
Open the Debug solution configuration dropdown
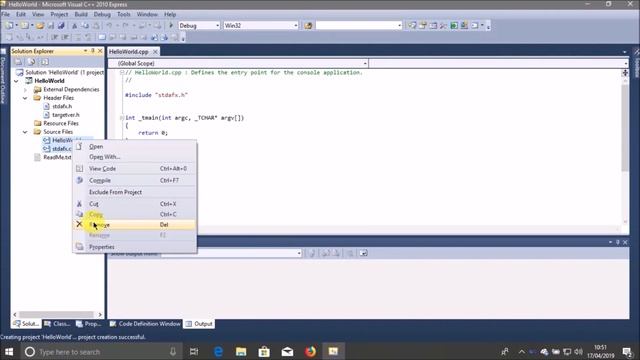point(217,25)
